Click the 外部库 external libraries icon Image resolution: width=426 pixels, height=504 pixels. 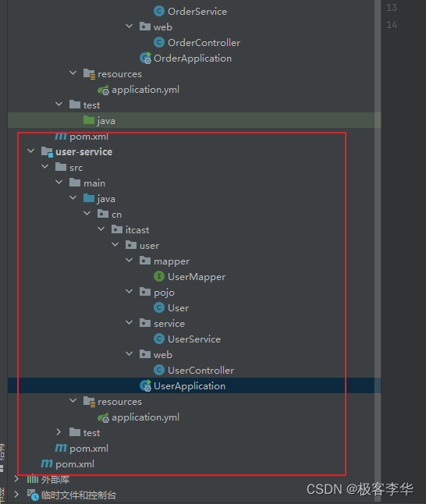tap(33, 479)
